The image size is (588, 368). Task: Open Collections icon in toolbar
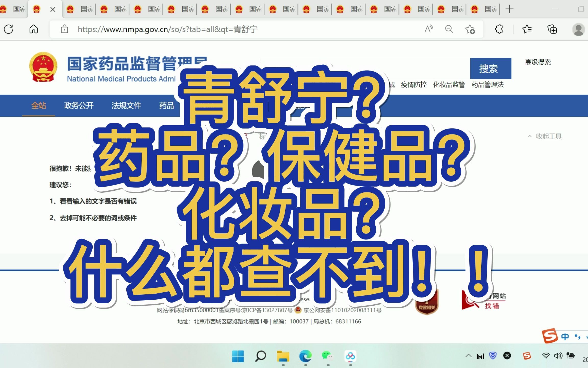[x=552, y=29]
